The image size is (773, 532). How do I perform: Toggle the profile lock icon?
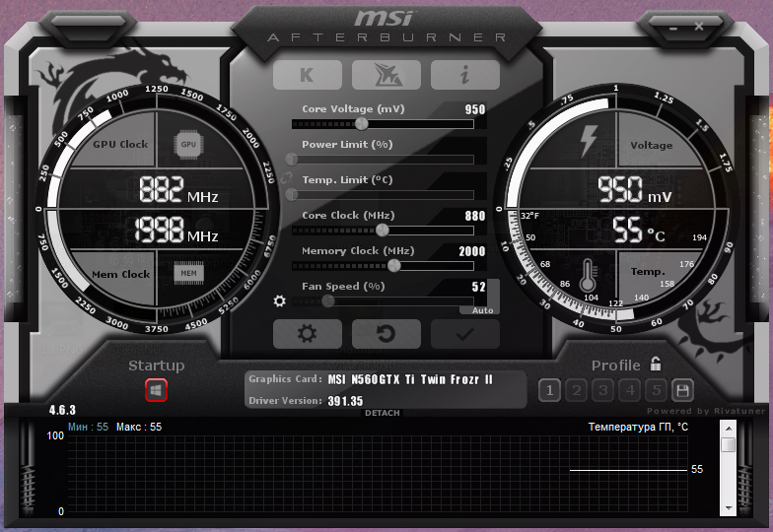coord(655,364)
